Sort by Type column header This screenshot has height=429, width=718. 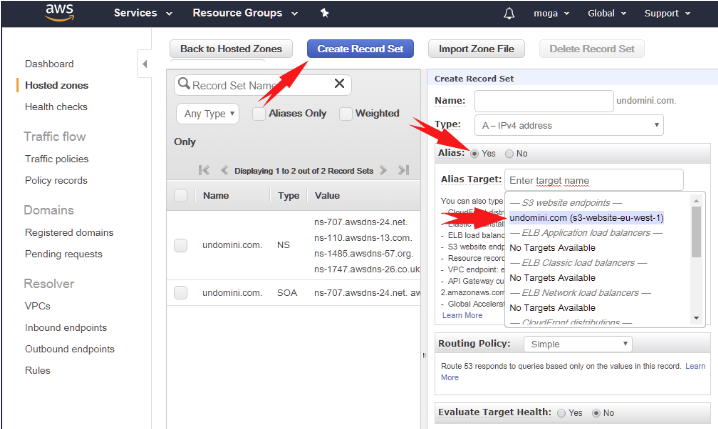[288, 195]
